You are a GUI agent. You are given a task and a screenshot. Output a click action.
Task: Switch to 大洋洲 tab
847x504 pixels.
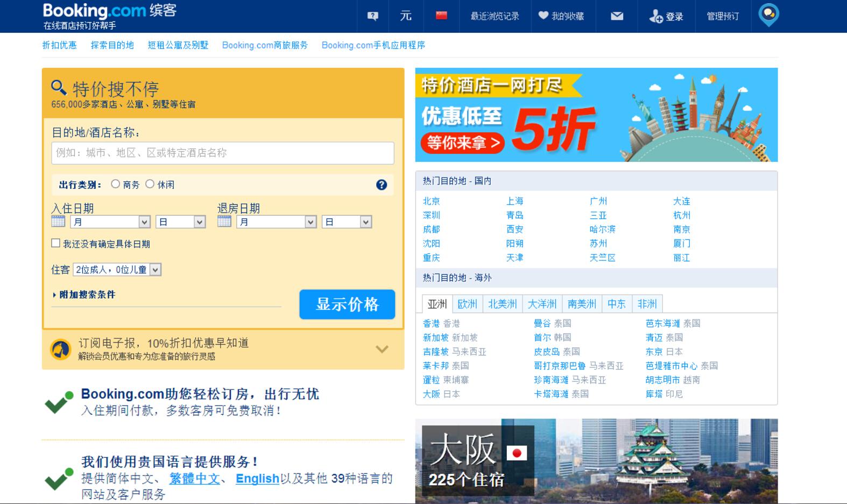(542, 304)
